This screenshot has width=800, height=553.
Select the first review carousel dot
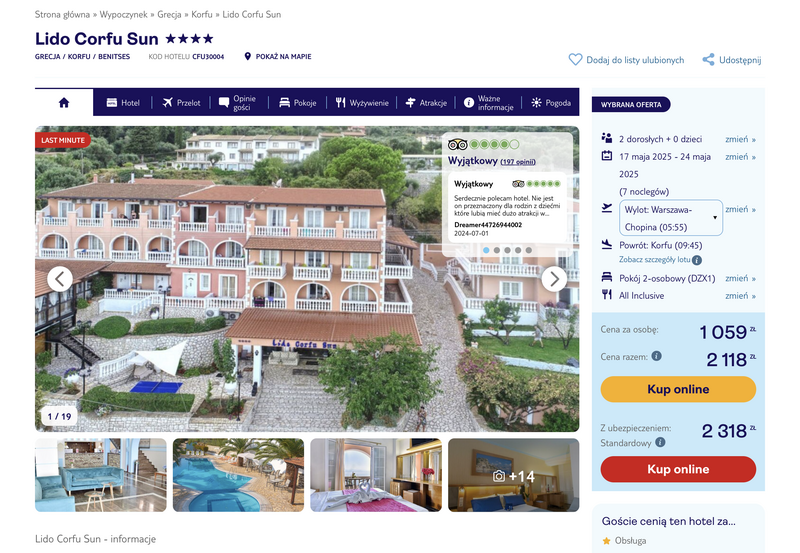[486, 250]
